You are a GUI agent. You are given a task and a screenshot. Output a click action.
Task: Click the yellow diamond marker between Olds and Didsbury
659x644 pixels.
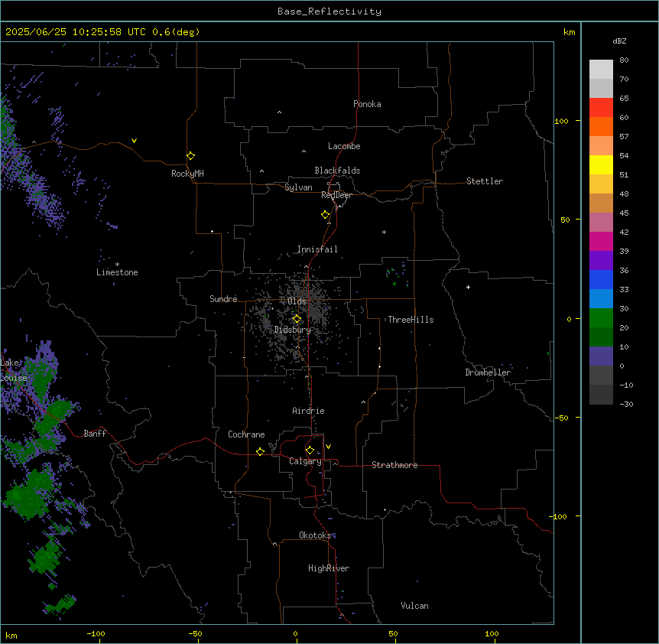click(x=297, y=319)
